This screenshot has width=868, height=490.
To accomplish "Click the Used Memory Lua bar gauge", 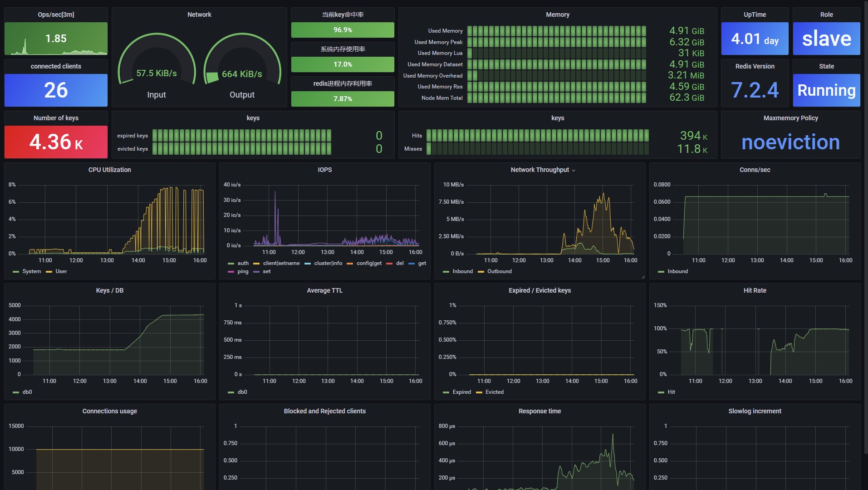I will (557, 53).
